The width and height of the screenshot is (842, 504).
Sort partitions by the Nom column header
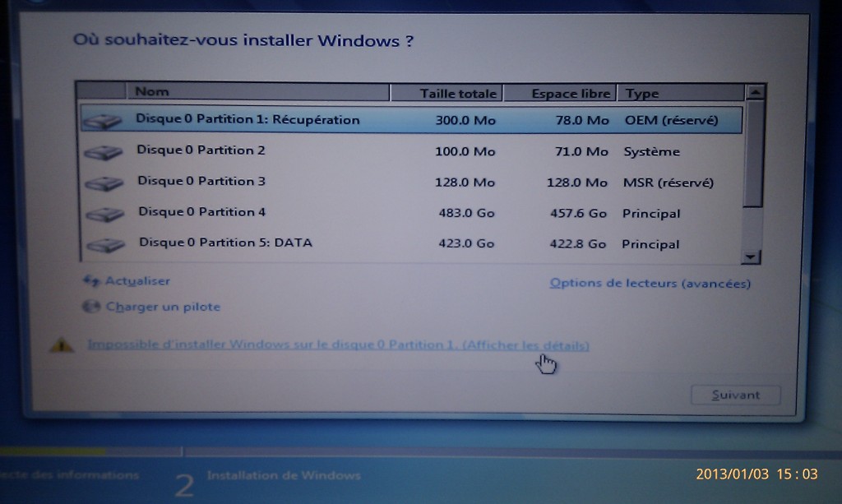click(258, 92)
